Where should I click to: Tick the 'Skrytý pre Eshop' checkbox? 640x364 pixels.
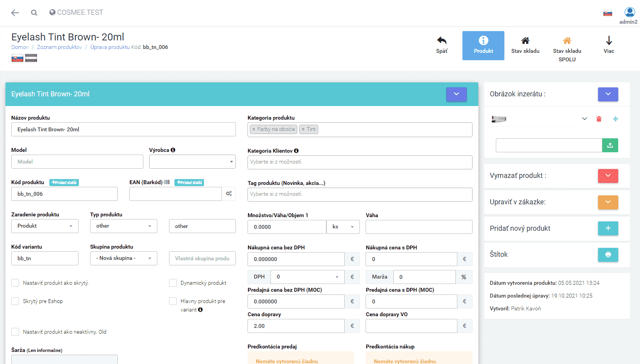pyautogui.click(x=15, y=301)
